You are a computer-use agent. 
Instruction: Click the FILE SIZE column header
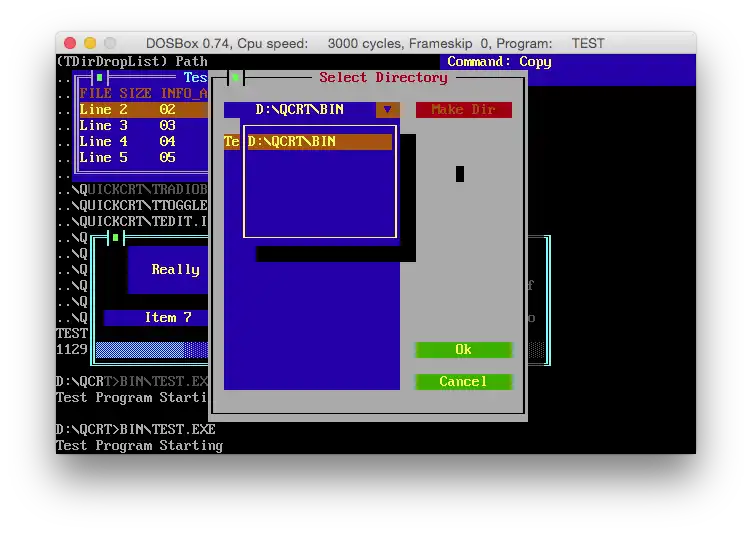(116, 93)
